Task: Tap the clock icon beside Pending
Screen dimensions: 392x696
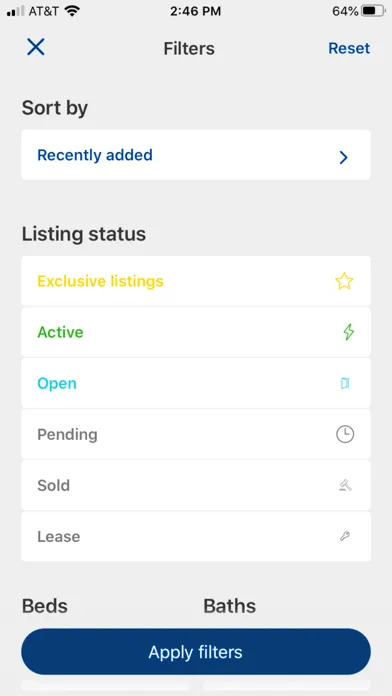Action: click(345, 434)
